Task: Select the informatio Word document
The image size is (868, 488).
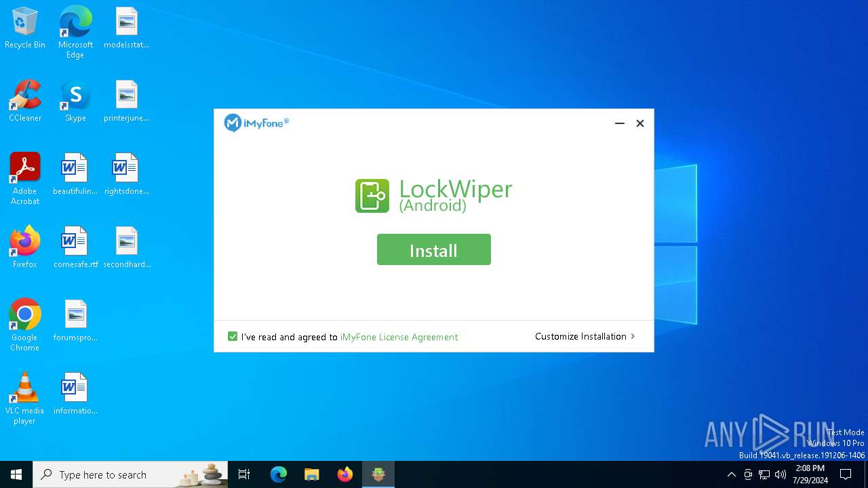Action: [75, 394]
